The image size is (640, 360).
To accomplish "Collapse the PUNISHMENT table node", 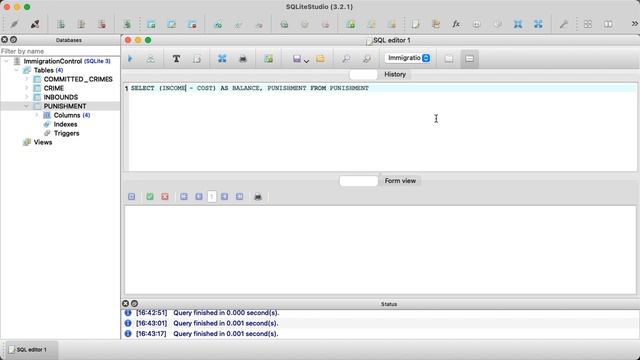I will pyautogui.click(x=27, y=106).
